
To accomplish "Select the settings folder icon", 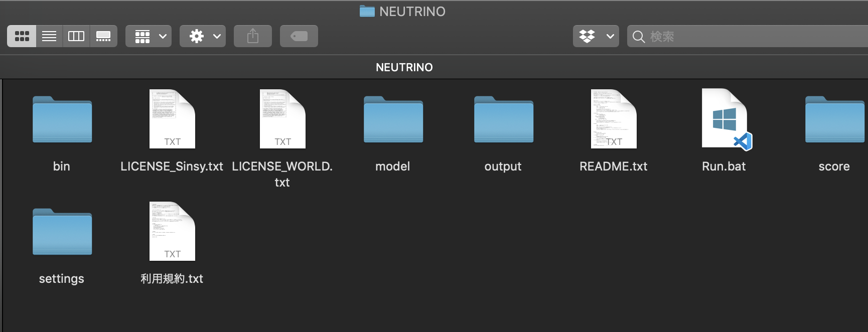I will click(x=62, y=232).
